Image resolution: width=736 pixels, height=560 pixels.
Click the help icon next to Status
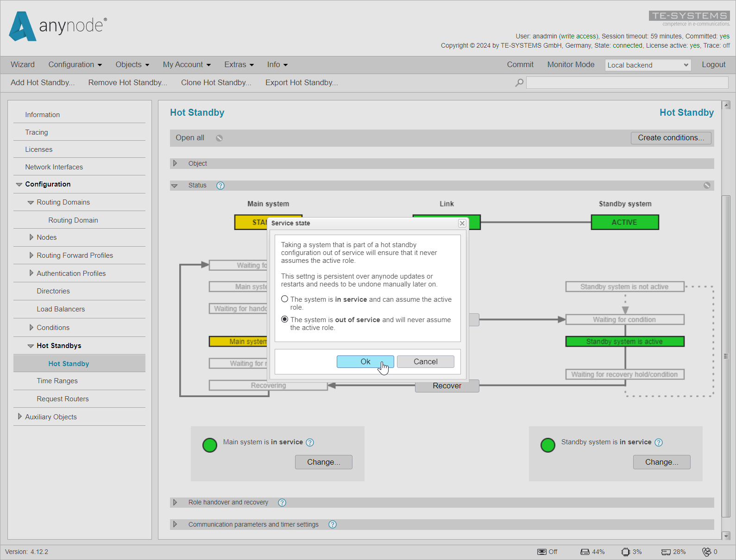click(x=220, y=186)
